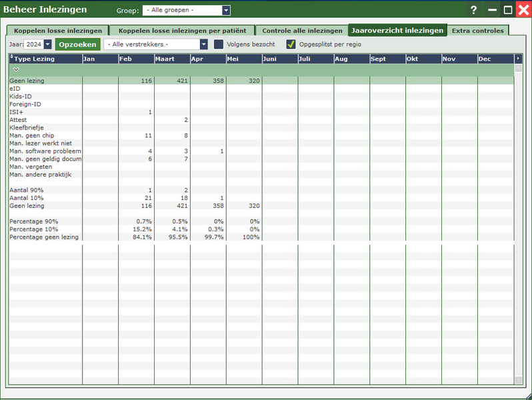Click the Opzoeken button
This screenshot has width=532, height=400.
click(78, 45)
